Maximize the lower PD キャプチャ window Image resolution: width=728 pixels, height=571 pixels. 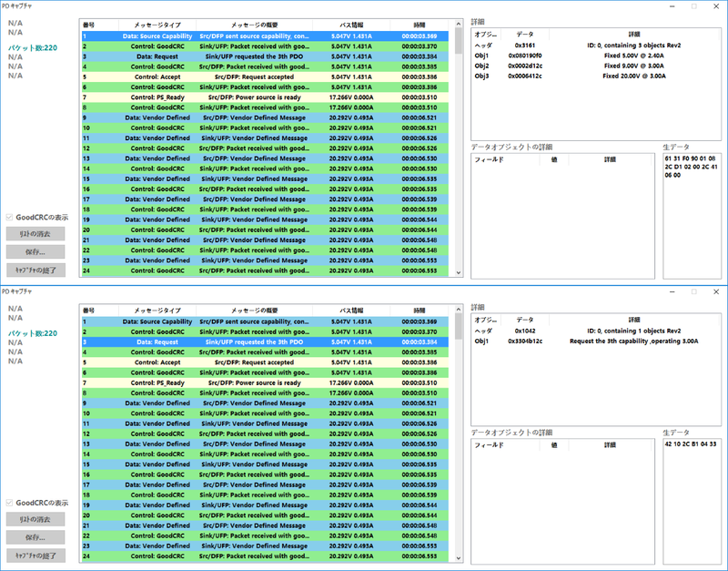[x=694, y=291]
